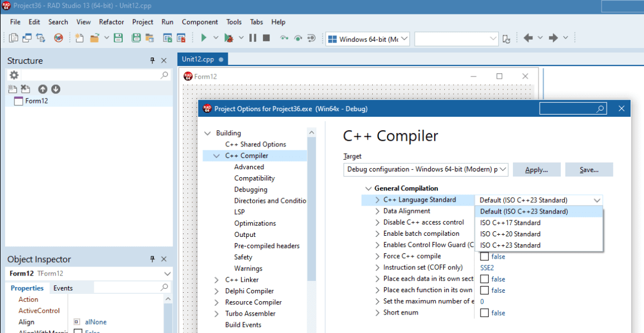Screen dimensions: 644x333
Task: Click the Trace Into debugger icon
Action: (x=284, y=38)
